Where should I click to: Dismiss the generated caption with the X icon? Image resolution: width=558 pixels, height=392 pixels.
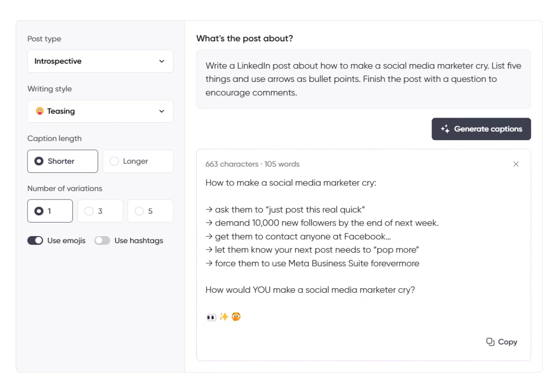(x=516, y=164)
